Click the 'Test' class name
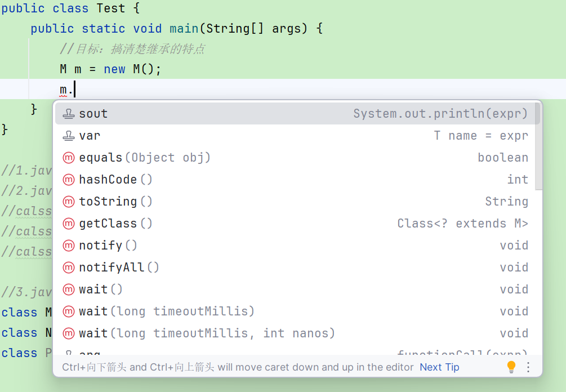This screenshot has width=566, height=392. (110, 8)
